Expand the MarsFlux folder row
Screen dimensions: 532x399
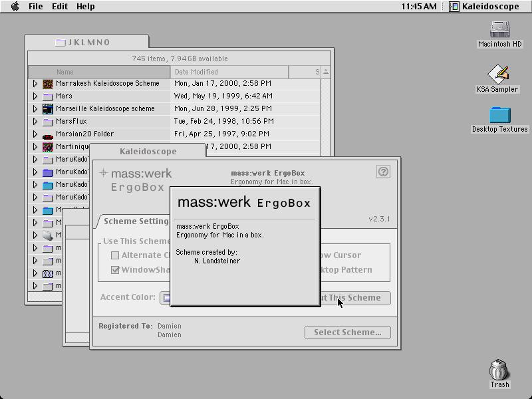(35, 121)
